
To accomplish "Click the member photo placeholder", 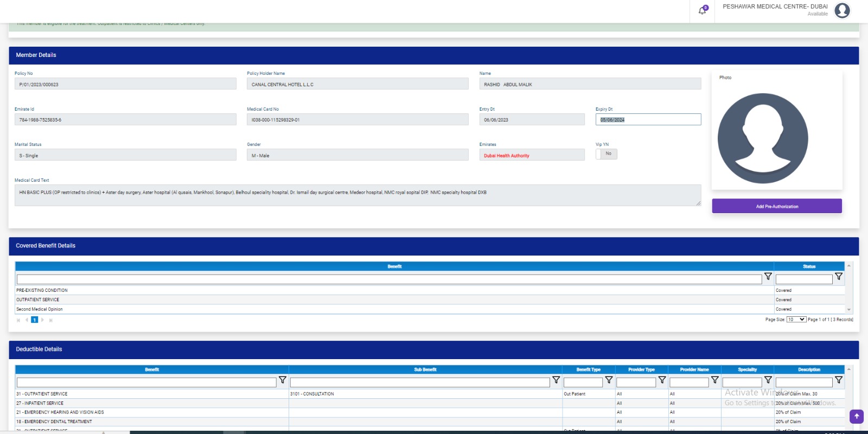I will coord(762,138).
